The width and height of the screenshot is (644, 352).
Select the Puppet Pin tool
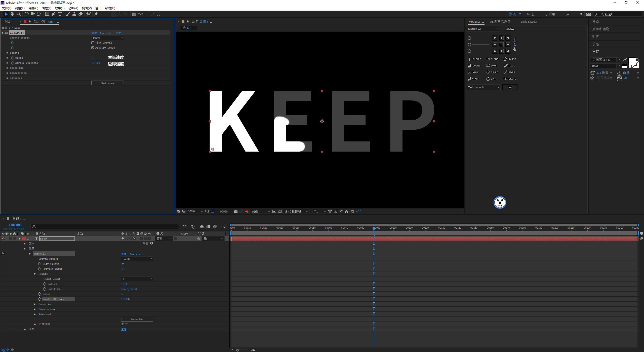(x=96, y=14)
